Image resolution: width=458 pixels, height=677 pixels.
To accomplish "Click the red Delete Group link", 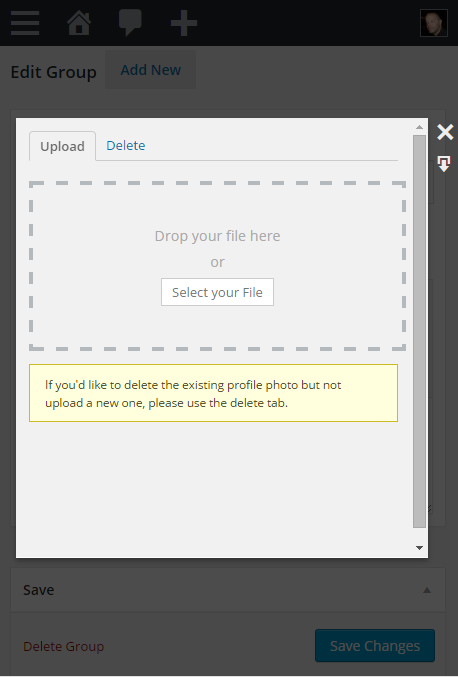I will click(63, 646).
